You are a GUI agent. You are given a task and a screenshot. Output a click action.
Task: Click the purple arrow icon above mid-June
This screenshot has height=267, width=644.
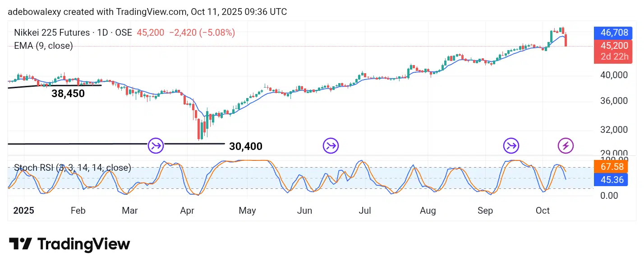331,145
